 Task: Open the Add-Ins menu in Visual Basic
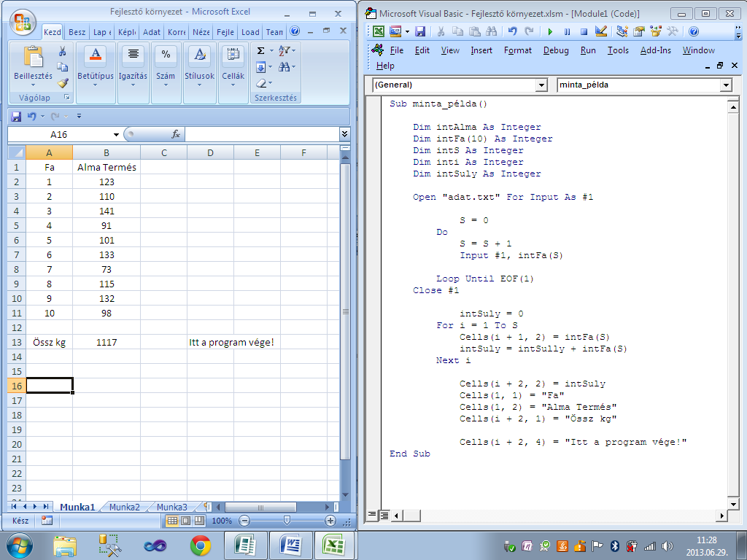[656, 50]
